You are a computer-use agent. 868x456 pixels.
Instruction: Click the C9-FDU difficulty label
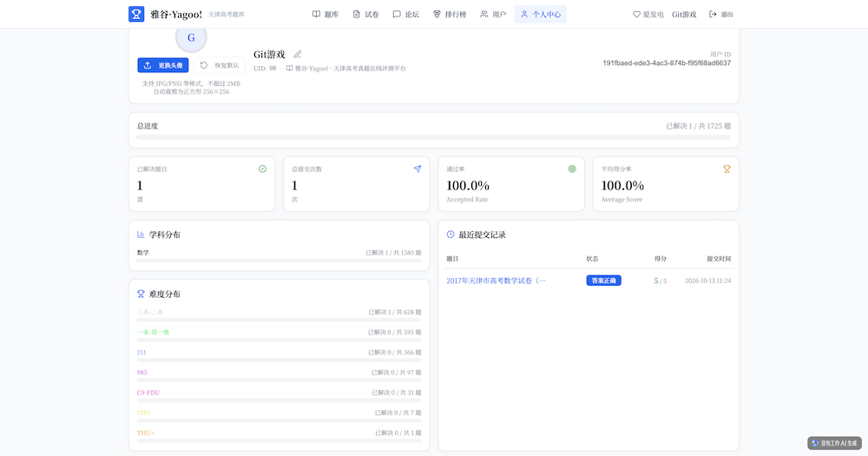pyautogui.click(x=148, y=393)
